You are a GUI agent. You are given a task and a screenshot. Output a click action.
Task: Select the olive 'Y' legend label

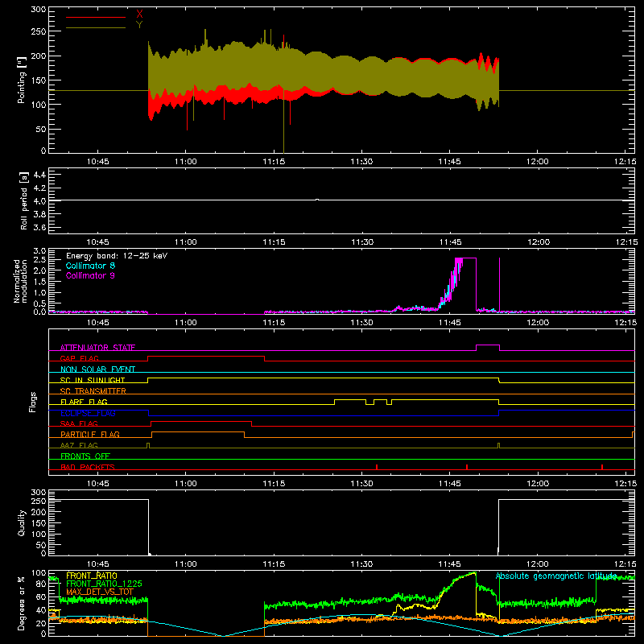click(139, 25)
